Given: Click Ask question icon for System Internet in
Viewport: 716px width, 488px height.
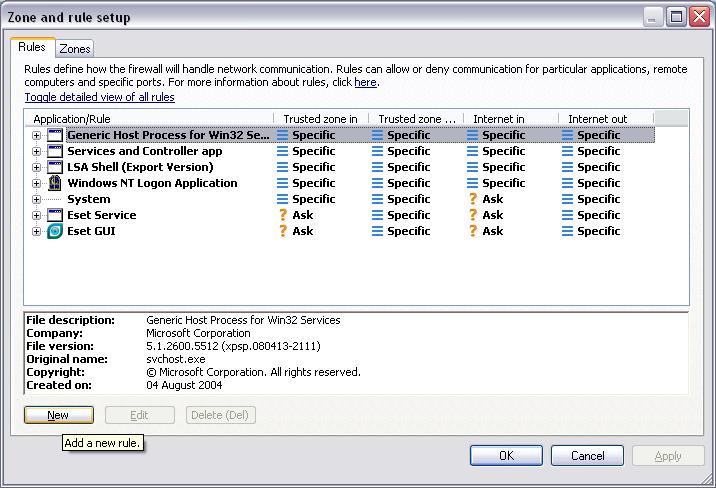Looking at the screenshot, I should [473, 199].
